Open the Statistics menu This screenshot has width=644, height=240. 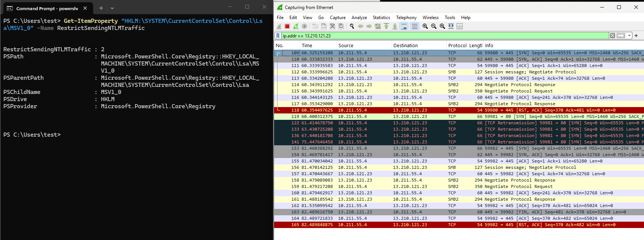coord(381,18)
